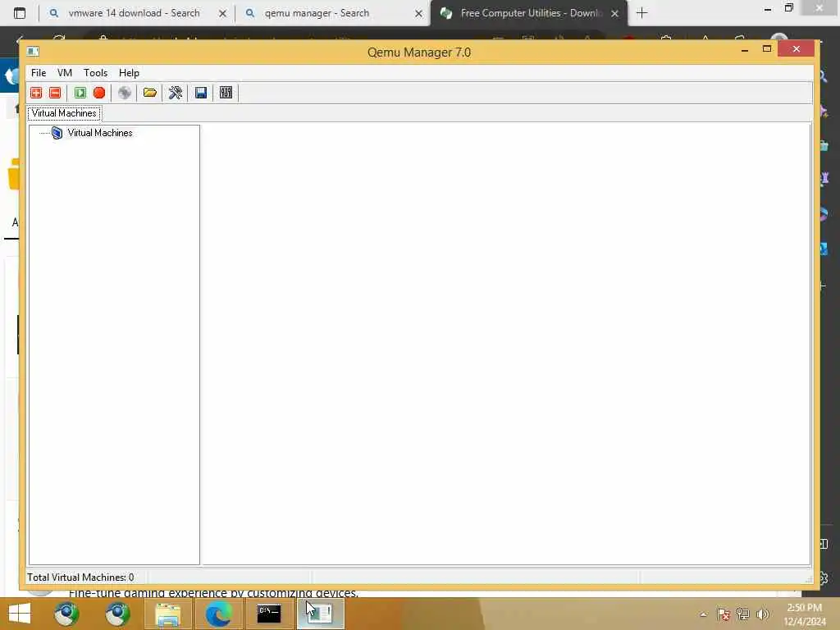The height and width of the screenshot is (630, 840).
Task: Click the blue floppy disk save icon
Action: [x=201, y=93]
